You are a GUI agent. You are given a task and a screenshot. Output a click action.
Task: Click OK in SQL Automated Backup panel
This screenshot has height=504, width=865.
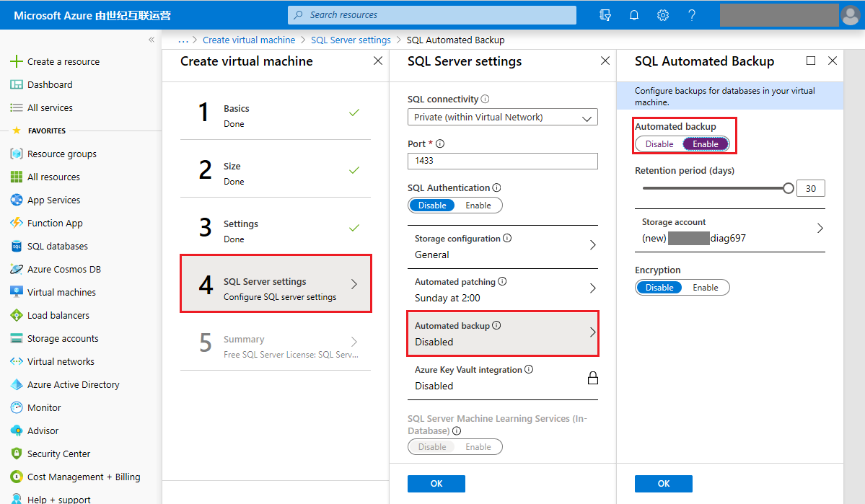click(x=663, y=484)
